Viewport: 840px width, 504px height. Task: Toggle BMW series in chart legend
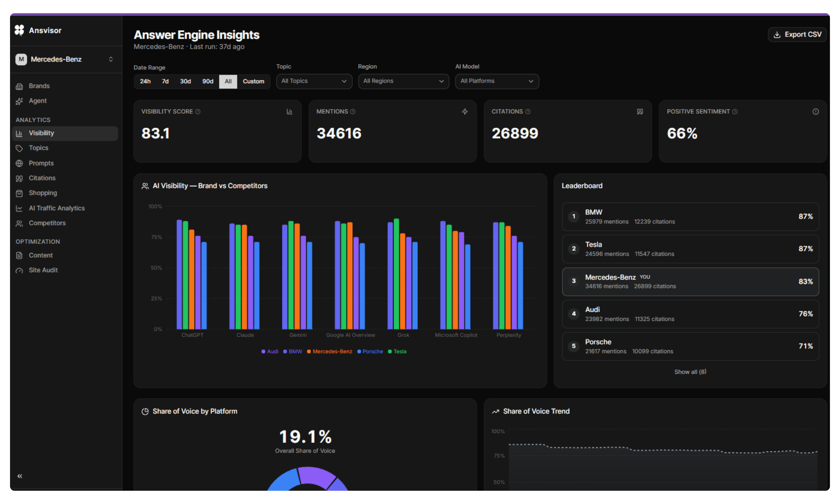pos(293,351)
